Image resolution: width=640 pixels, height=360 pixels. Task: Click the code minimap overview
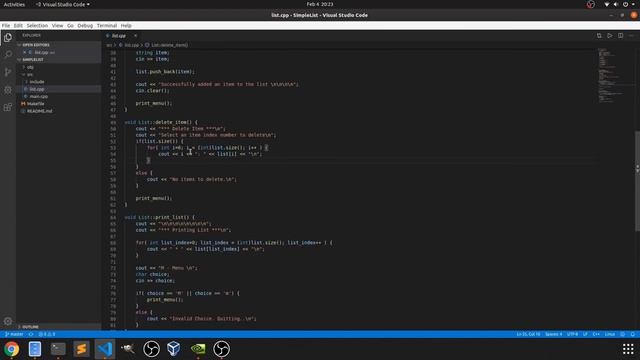[611, 76]
